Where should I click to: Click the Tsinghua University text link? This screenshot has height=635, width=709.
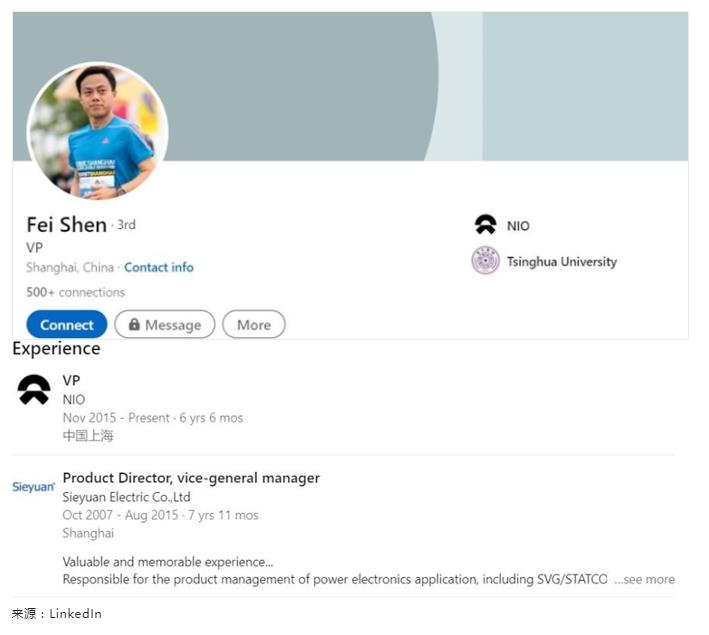[x=561, y=262]
